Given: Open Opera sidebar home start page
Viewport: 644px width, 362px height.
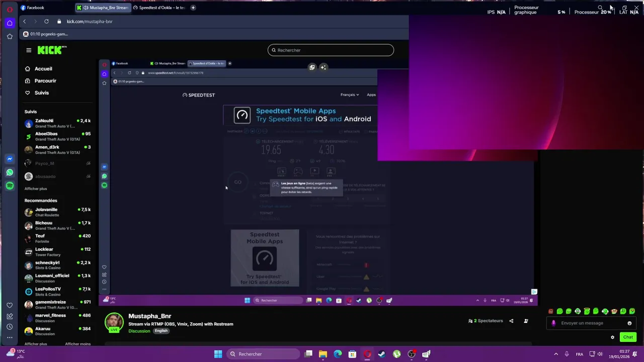Looking at the screenshot, I should 10,23.
